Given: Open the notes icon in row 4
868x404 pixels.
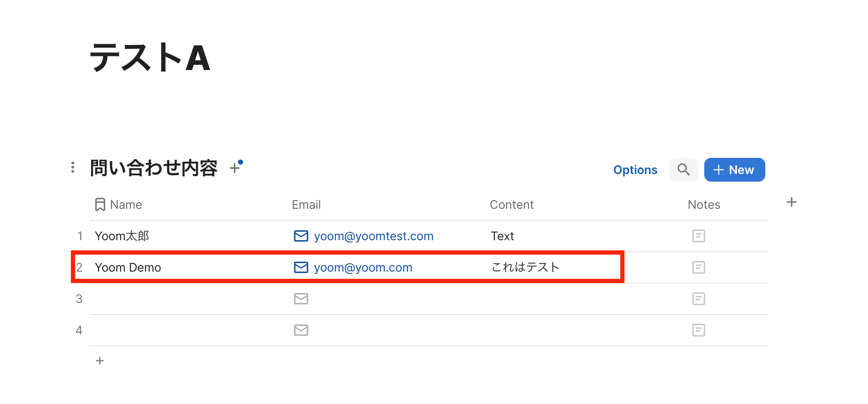Looking at the screenshot, I should tap(698, 330).
